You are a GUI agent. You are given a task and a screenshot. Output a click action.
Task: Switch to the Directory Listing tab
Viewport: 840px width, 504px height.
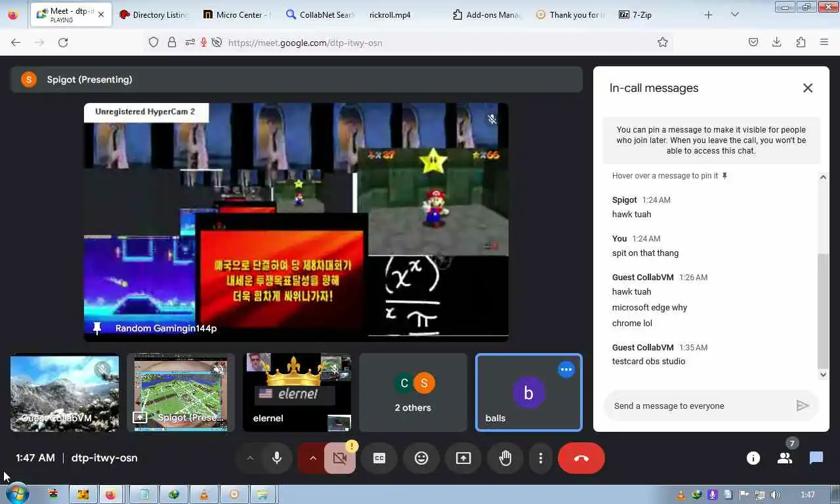pos(154,14)
